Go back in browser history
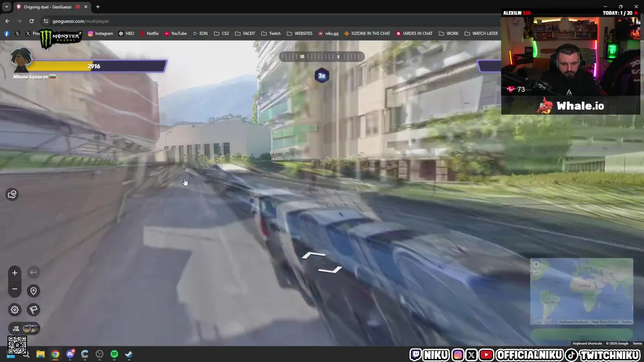This screenshot has height=362, width=644. point(7,21)
